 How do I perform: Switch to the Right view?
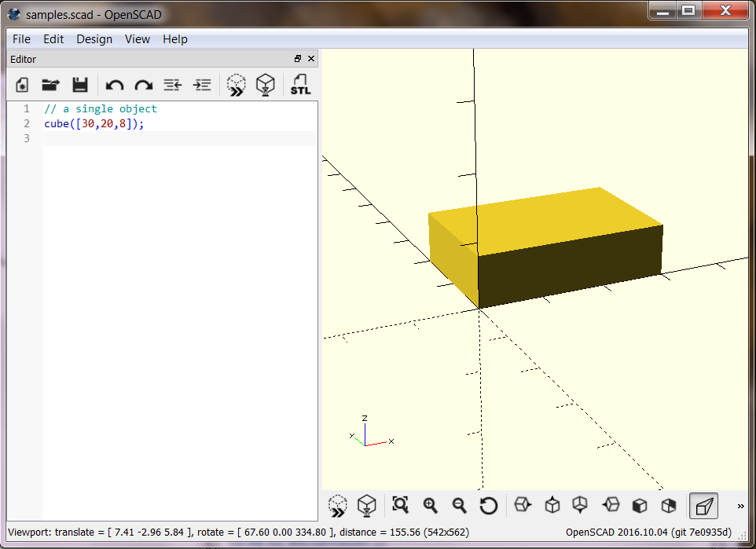point(523,505)
